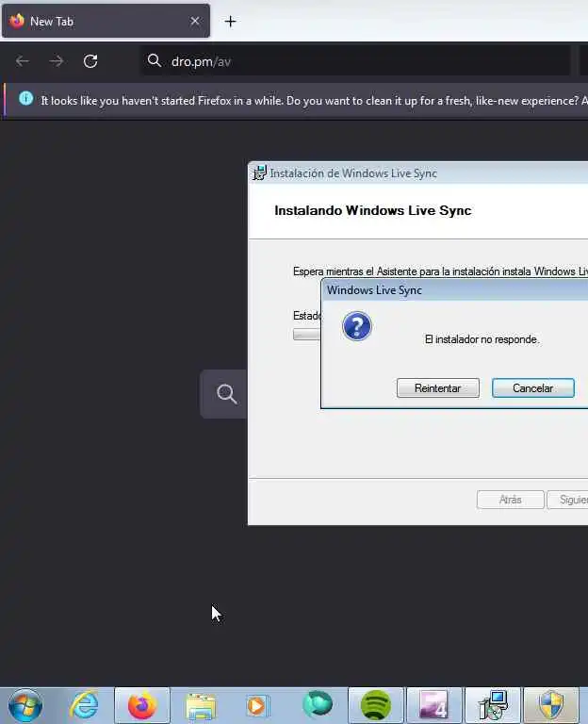
Task: Open Internet Explorer from the taskbar
Action: 84,705
